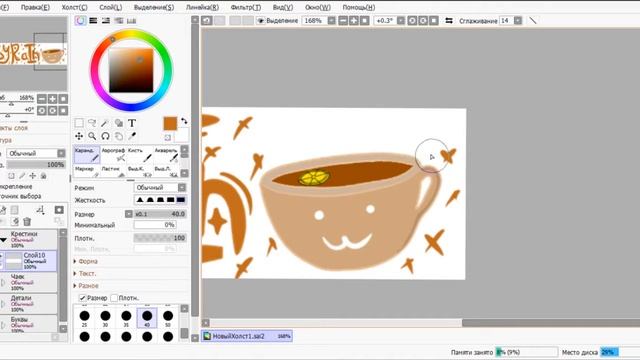The height and width of the screenshot is (360, 640).
Task: Select the Карандаш pencil brush
Action: tap(87, 155)
